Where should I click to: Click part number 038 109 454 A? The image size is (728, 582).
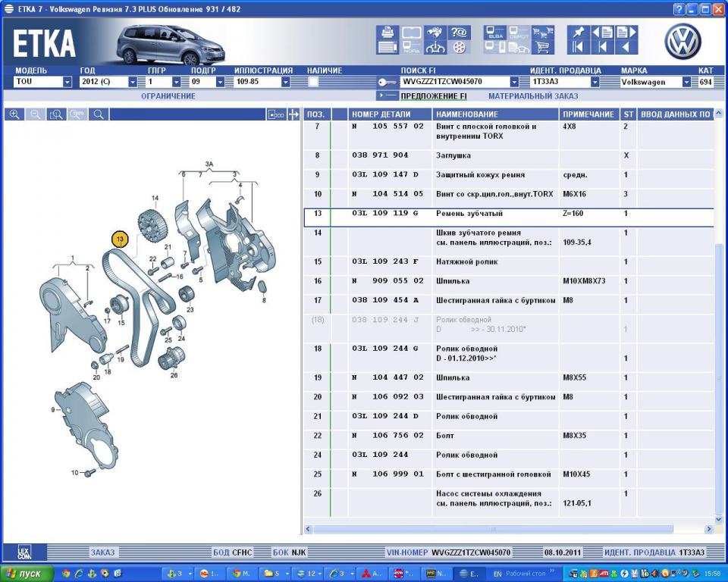[x=385, y=300]
